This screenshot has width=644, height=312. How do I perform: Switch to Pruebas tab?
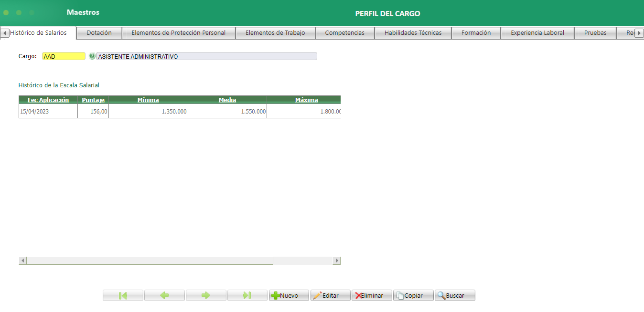point(595,33)
